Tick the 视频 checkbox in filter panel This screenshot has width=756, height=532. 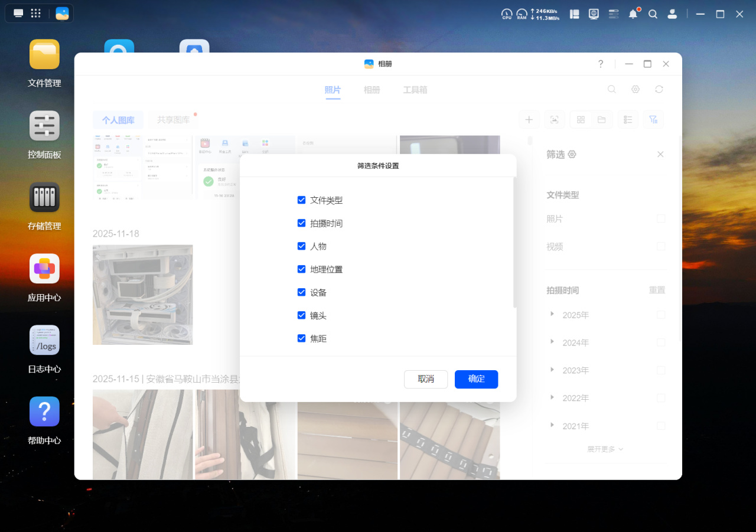click(661, 246)
